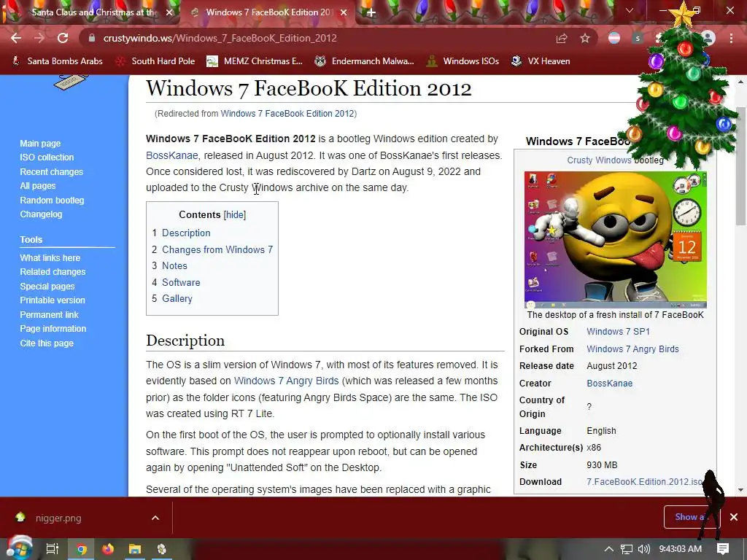The width and height of the screenshot is (747, 560).
Task: Jump to Software in Contents
Action: (181, 282)
